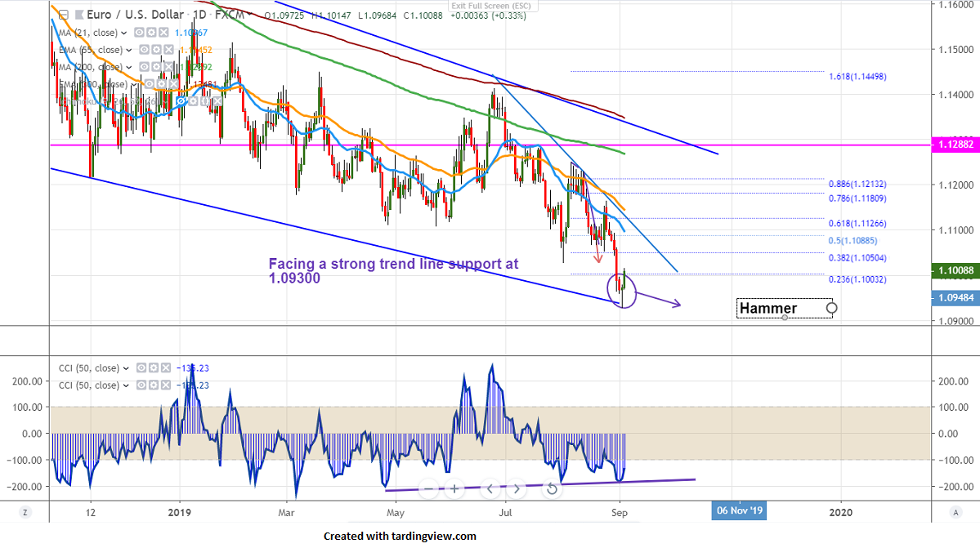Select the 0.618(1.11266) Fibonacci label
Screen dimensions: 980x548
[x=857, y=224]
